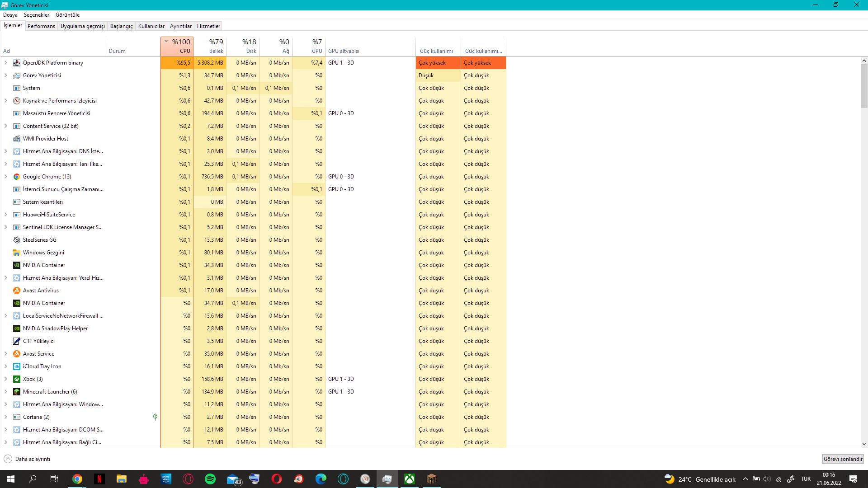Select the Google Chrome process icon
The width and height of the screenshot is (868, 488).
tap(17, 177)
